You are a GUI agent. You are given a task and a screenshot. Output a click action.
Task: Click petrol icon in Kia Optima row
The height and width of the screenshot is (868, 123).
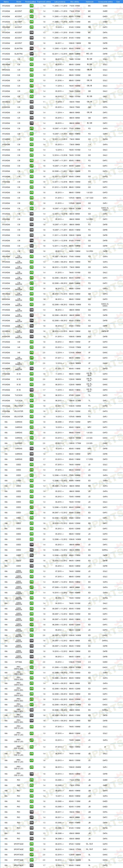pyautogui.click(x=31, y=662)
